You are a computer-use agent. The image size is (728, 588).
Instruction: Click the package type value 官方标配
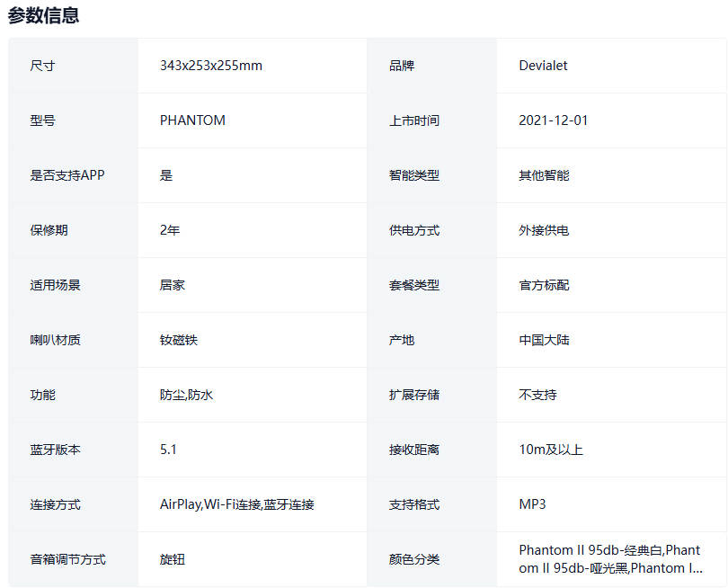544,285
